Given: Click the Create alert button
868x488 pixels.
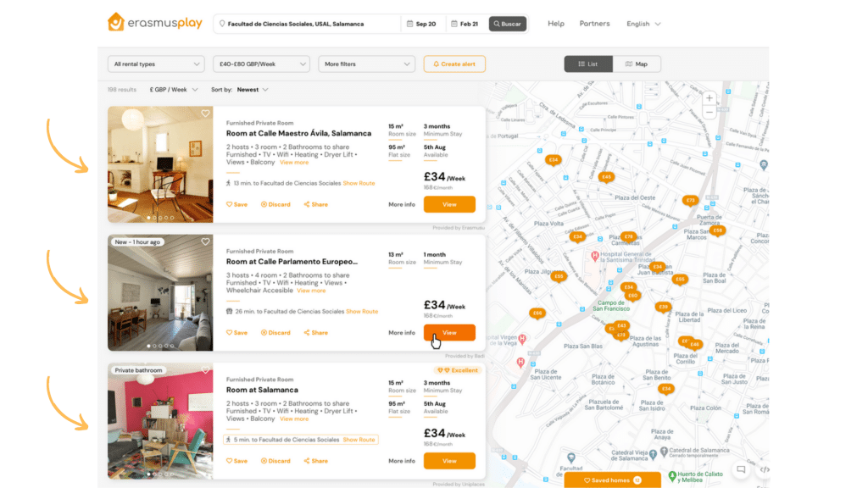Looking at the screenshot, I should pyautogui.click(x=454, y=64).
